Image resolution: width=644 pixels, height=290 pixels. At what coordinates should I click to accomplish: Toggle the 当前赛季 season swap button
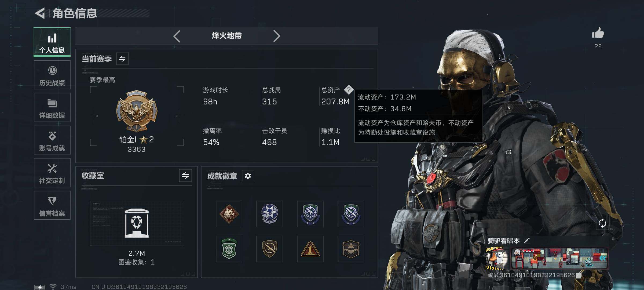[x=122, y=59]
